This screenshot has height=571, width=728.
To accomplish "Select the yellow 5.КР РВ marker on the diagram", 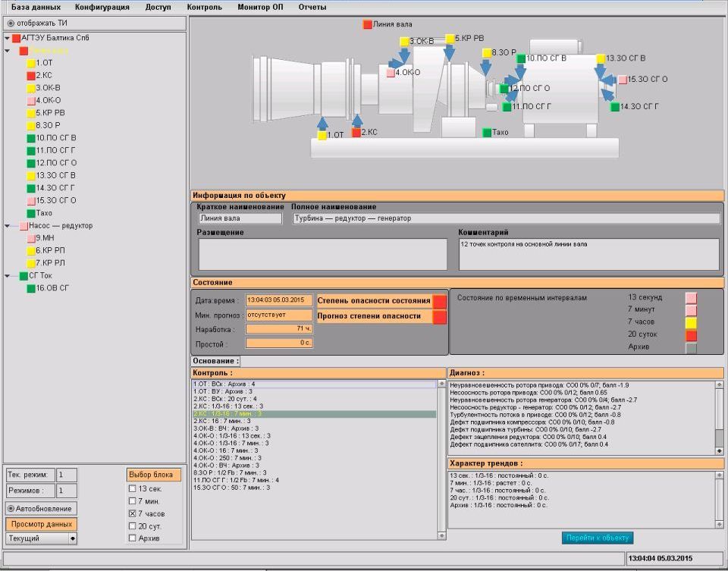I will [x=450, y=39].
